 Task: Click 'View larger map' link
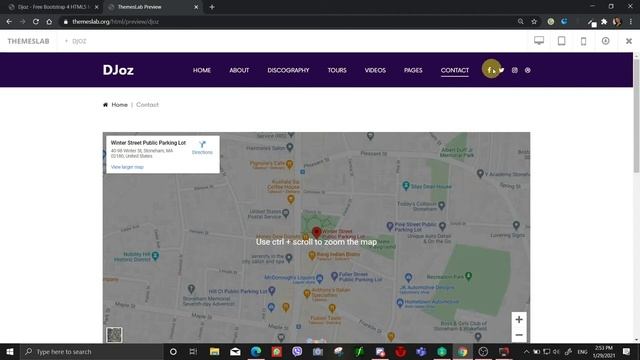click(x=127, y=167)
